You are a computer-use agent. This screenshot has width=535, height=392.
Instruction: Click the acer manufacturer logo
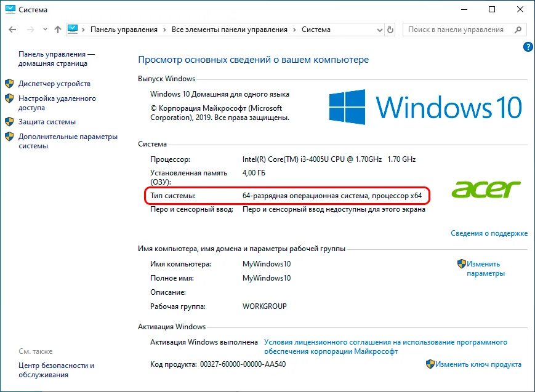(x=486, y=190)
